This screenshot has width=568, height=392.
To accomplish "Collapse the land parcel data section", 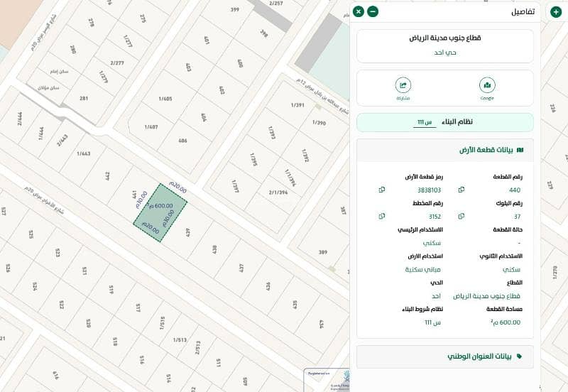I will coord(444,150).
